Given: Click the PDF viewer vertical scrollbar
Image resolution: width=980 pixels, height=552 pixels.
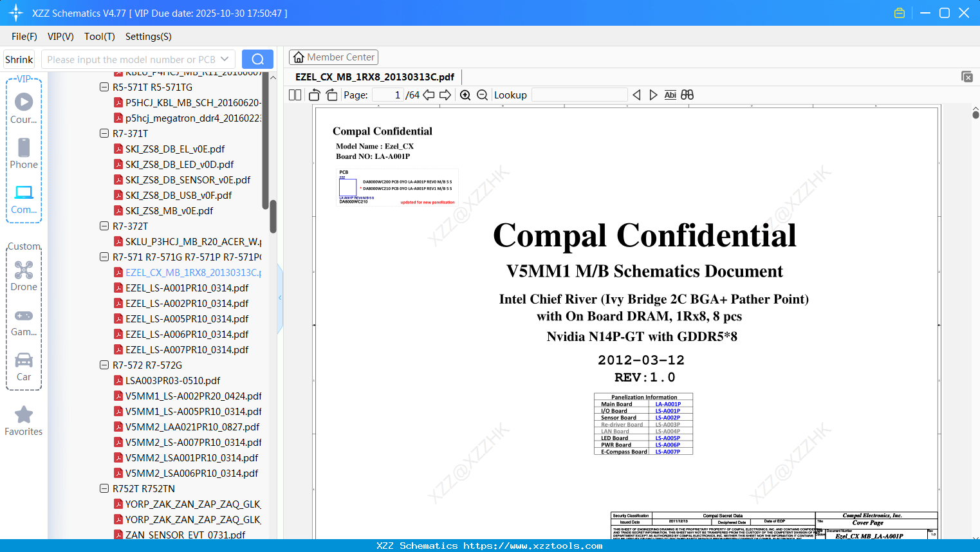Looking at the screenshot, I should tap(975, 115).
